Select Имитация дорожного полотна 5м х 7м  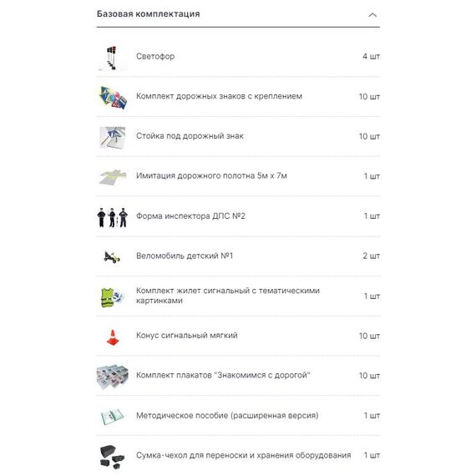(x=211, y=175)
